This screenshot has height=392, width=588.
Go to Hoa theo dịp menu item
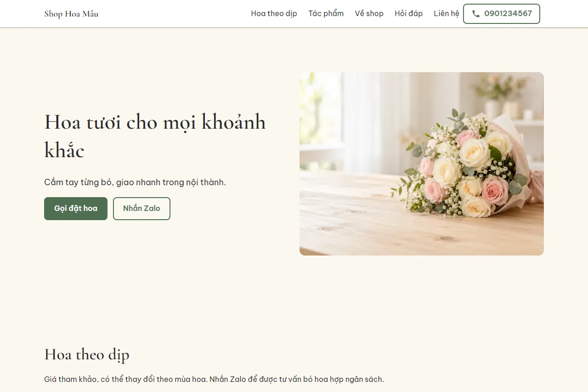pyautogui.click(x=274, y=14)
